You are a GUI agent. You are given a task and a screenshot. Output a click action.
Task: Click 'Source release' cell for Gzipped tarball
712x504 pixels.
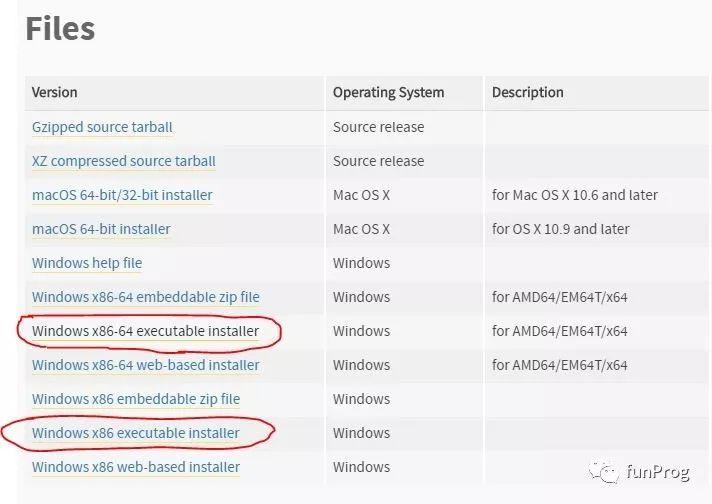tap(379, 127)
